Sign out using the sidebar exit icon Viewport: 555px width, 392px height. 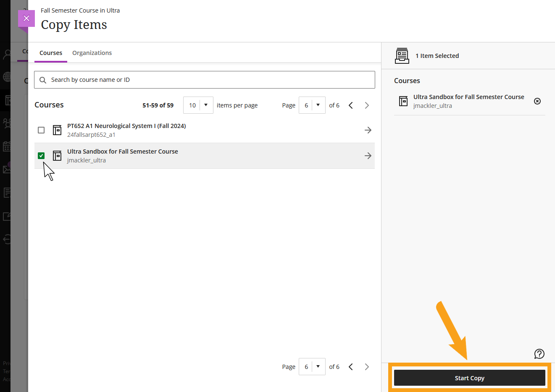[6, 239]
